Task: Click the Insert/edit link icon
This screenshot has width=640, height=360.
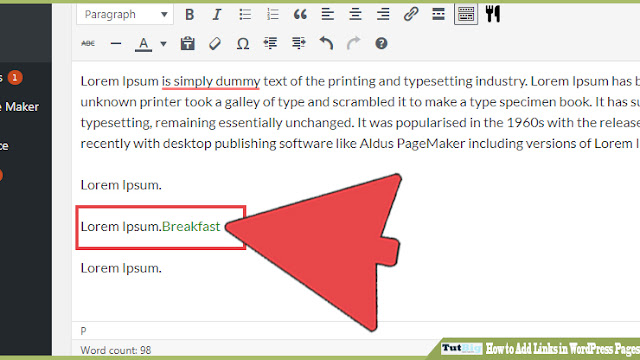Action: coord(411,14)
